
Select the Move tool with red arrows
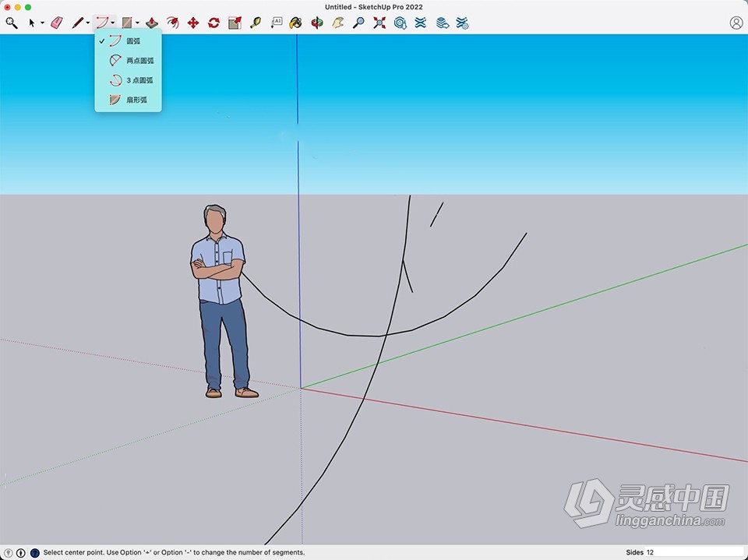coord(193,23)
